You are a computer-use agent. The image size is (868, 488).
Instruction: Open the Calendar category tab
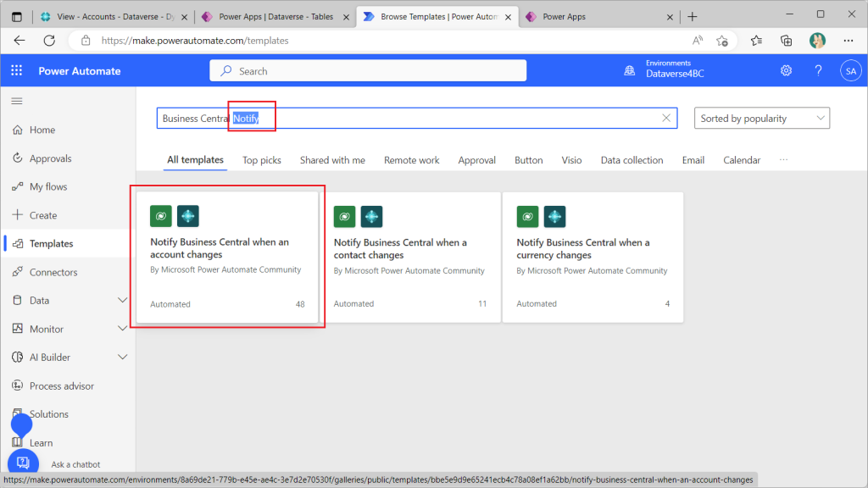pos(742,160)
